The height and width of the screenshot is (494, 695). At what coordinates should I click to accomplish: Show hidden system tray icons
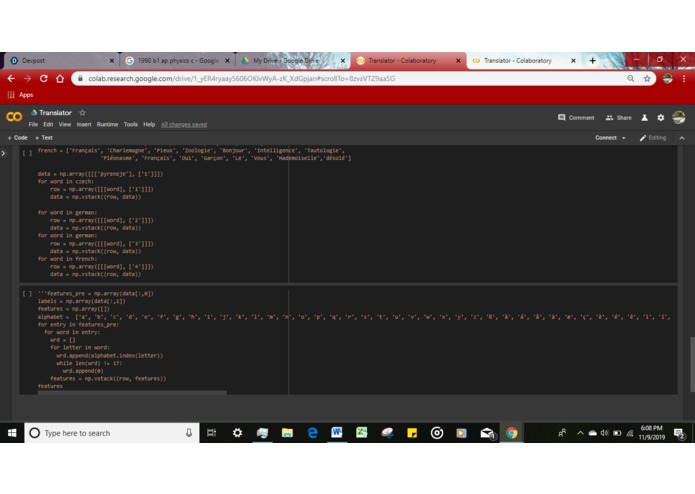(x=580, y=433)
